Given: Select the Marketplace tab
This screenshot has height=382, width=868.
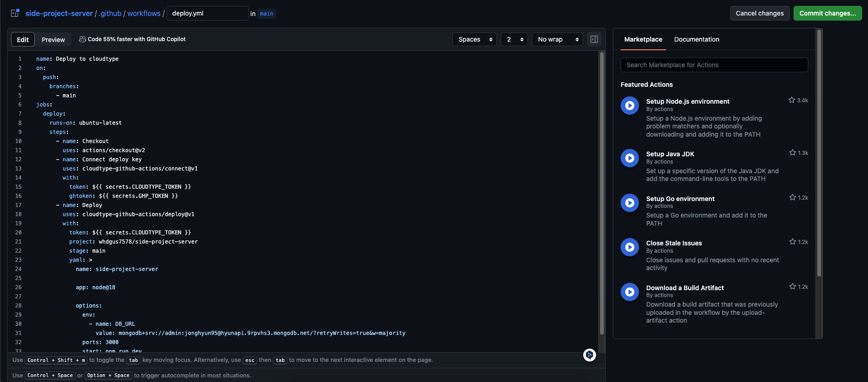Looking at the screenshot, I should point(643,39).
